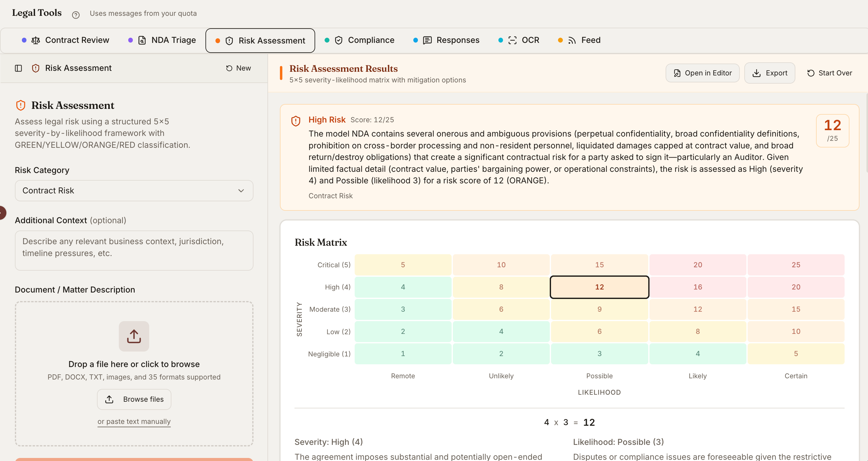The width and height of the screenshot is (868, 461).
Task: Toggle the sidebar panel icon
Action: click(19, 68)
